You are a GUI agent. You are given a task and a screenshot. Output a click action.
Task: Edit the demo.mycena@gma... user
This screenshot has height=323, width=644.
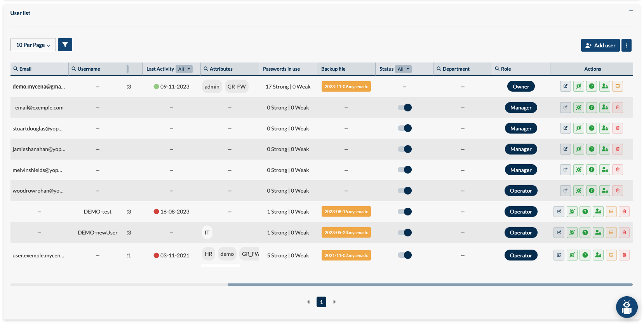pyautogui.click(x=566, y=86)
